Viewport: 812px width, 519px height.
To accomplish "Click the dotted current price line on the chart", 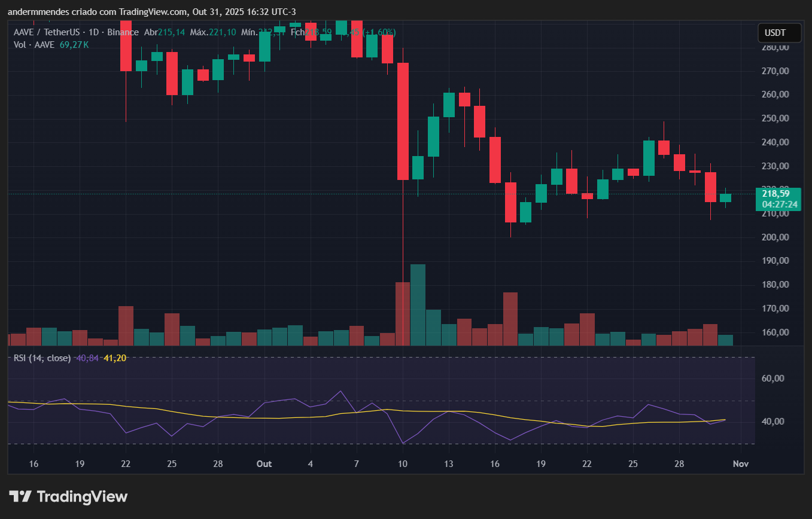I will point(299,194).
